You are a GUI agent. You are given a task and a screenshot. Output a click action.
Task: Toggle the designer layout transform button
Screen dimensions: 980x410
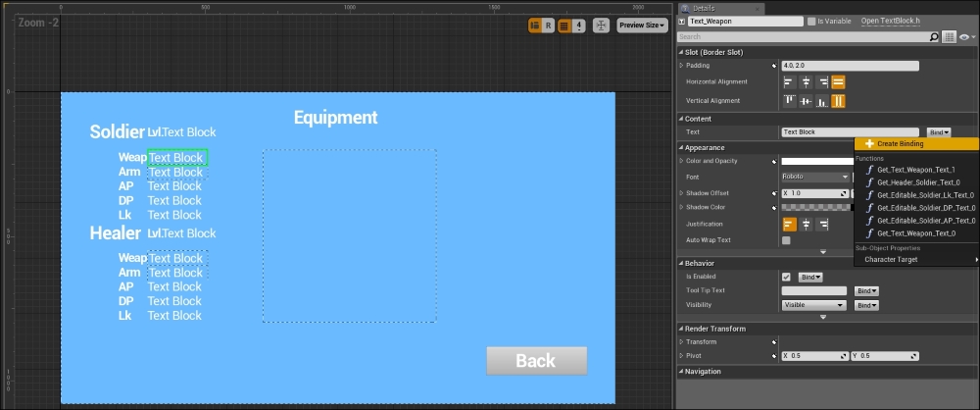(x=535, y=26)
